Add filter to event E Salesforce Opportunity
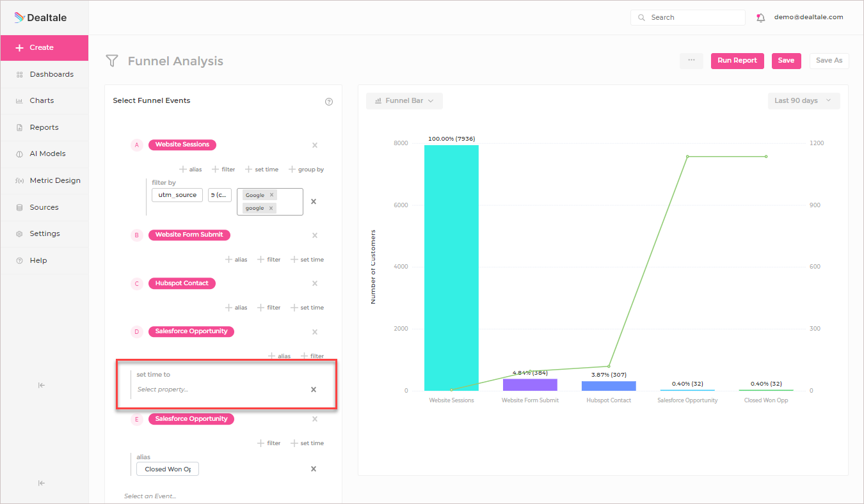864x504 pixels. click(269, 443)
